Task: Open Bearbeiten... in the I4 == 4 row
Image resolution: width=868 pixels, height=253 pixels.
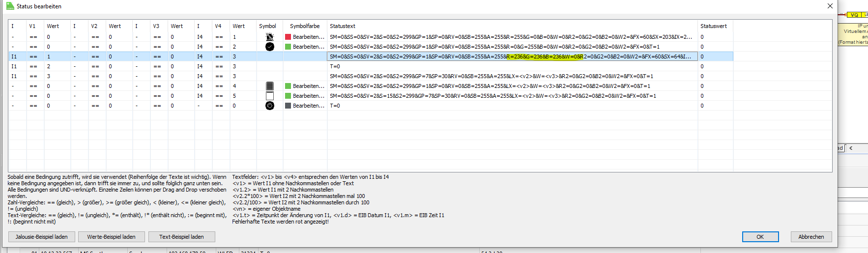Action: click(309, 86)
